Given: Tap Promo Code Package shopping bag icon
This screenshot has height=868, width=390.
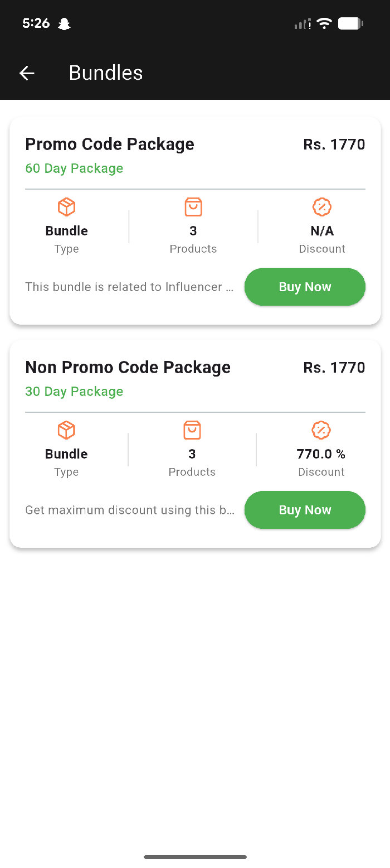Looking at the screenshot, I should 193,208.
